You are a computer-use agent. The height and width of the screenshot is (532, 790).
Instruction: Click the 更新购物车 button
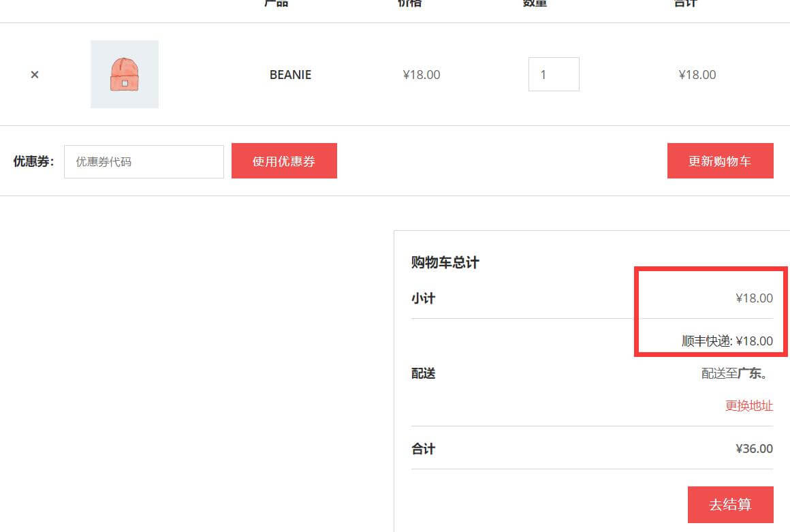pos(720,161)
